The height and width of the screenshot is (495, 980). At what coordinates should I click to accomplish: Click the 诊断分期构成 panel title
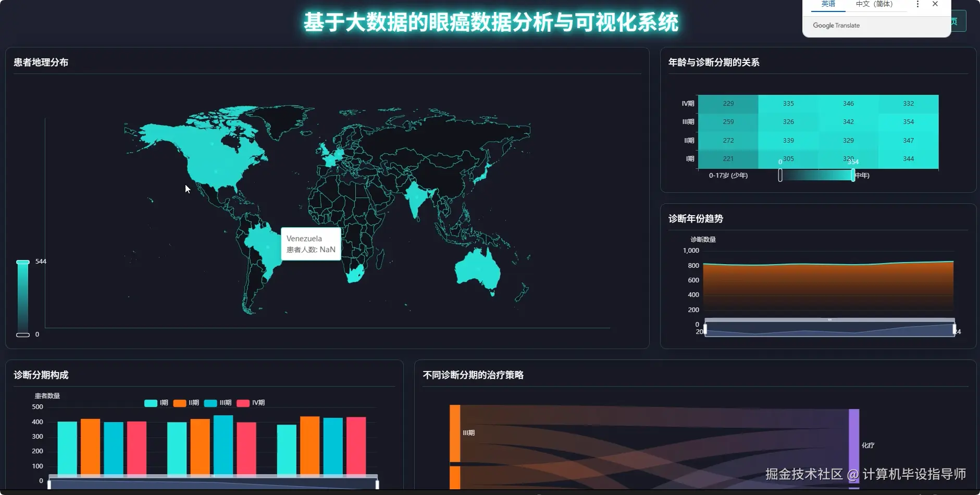tap(41, 375)
